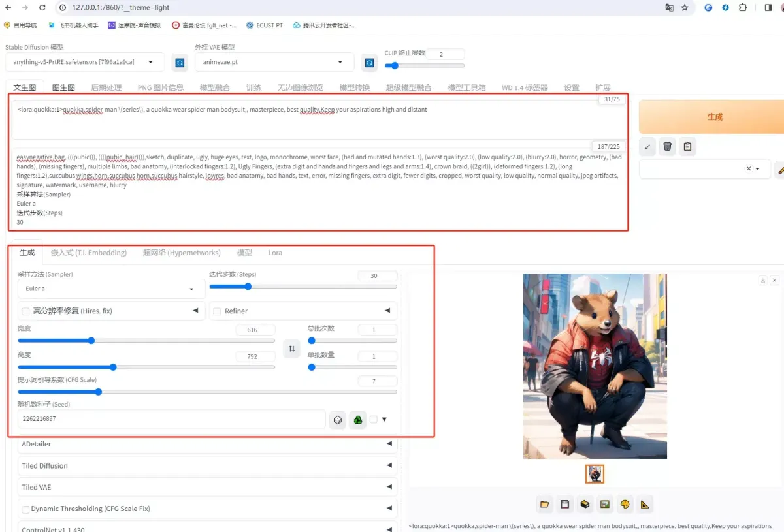
Task: Toggle the Refiner checkbox
Action: [x=218, y=311]
